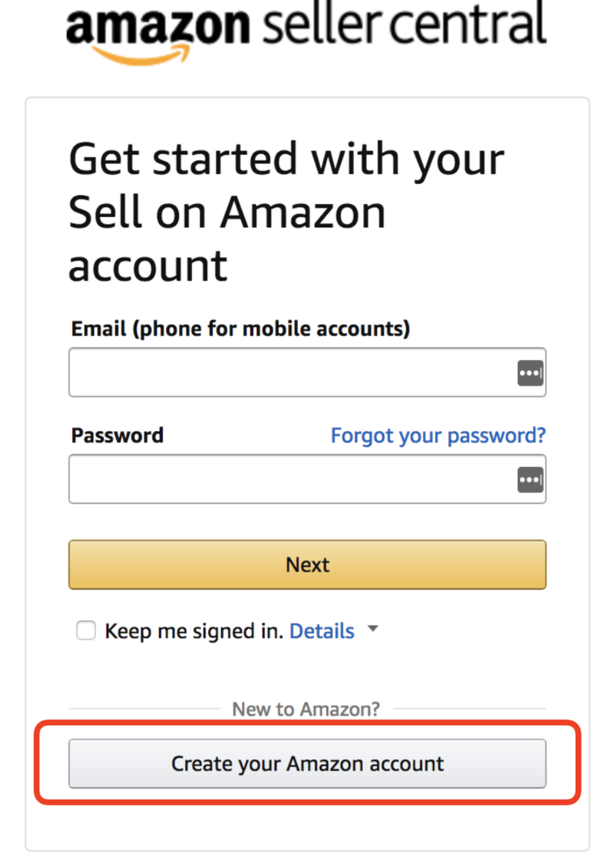The image size is (616, 865).
Task: Click 'Create your Amazon account' button
Action: coord(307,764)
